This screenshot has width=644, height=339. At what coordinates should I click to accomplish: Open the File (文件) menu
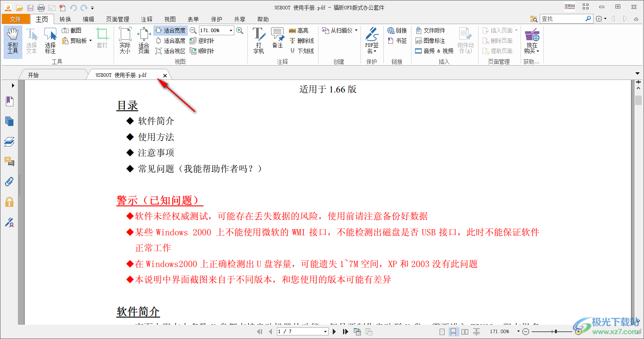coord(16,19)
